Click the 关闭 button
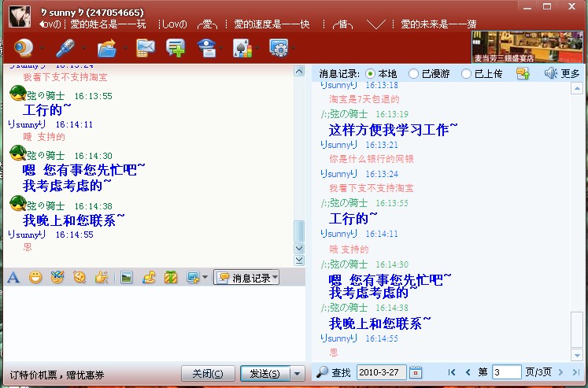 click(x=208, y=373)
